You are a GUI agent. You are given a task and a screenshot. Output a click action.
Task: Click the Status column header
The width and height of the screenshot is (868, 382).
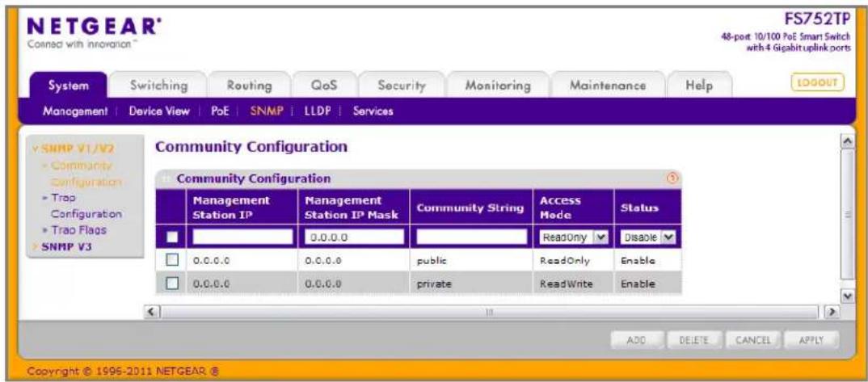click(647, 208)
